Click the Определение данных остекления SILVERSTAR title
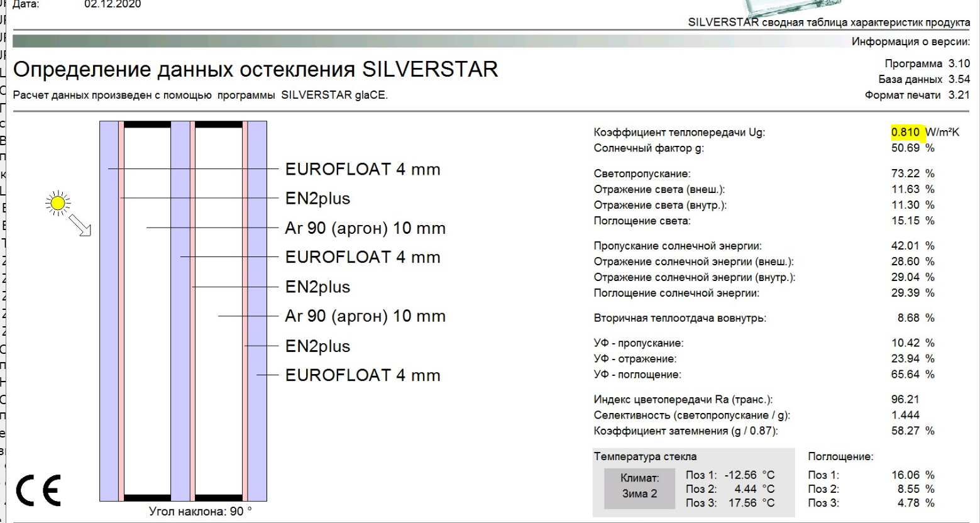980x523 pixels. (255, 69)
